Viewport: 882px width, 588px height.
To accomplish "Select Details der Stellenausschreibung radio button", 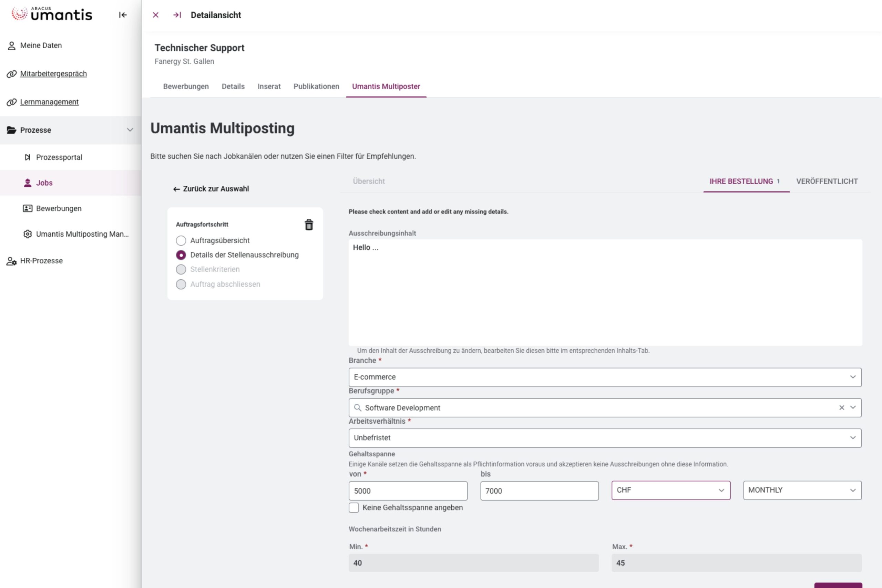I will pyautogui.click(x=181, y=255).
